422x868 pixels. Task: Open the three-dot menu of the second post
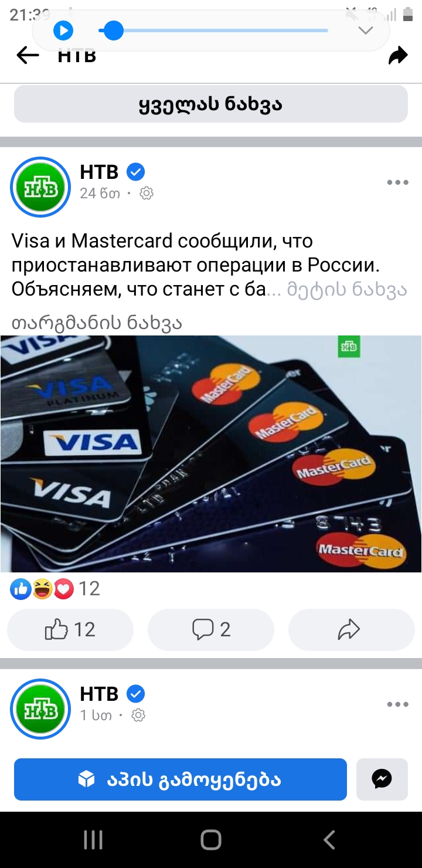coord(398,704)
